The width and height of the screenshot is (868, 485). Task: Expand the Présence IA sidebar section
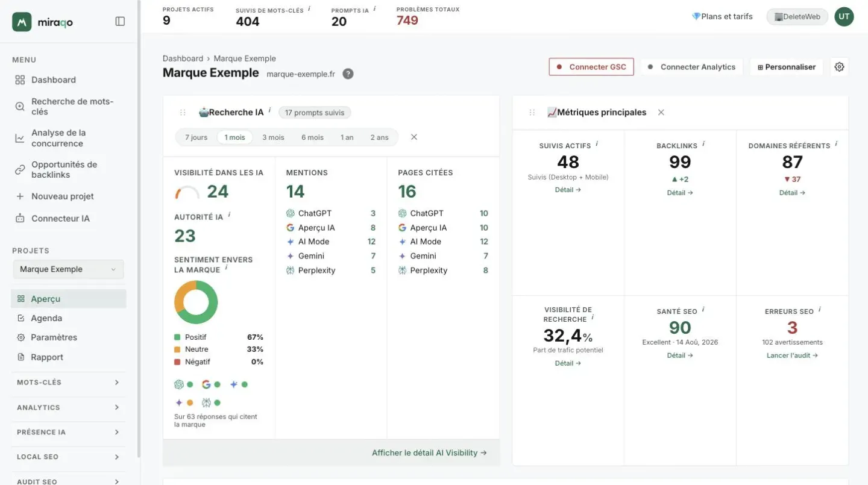pos(68,433)
